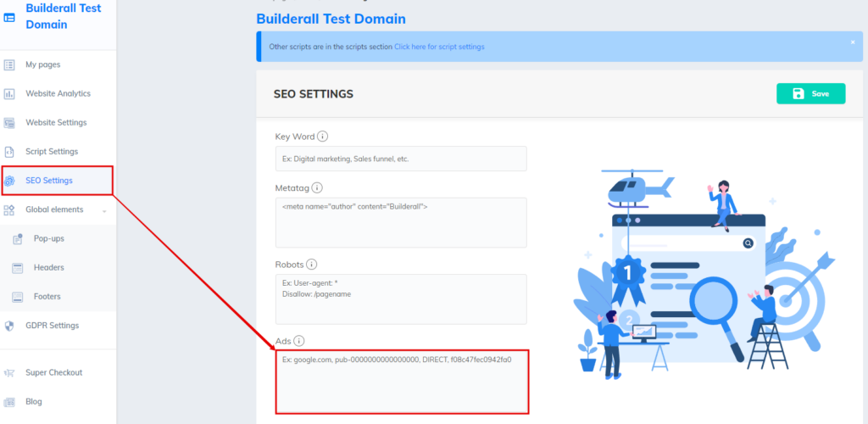868x424 pixels.
Task: Click the SEO SETTINGS panel heading
Action: click(314, 94)
